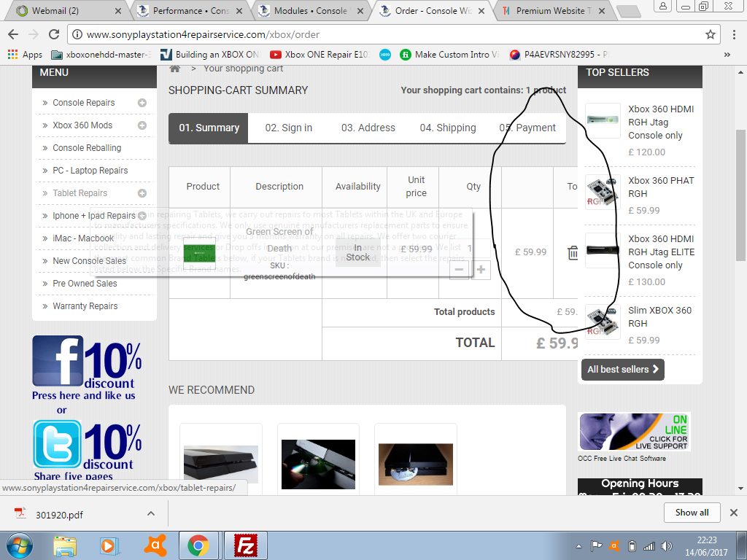
Task: Open Chrome three-dot menu
Action: tap(734, 34)
